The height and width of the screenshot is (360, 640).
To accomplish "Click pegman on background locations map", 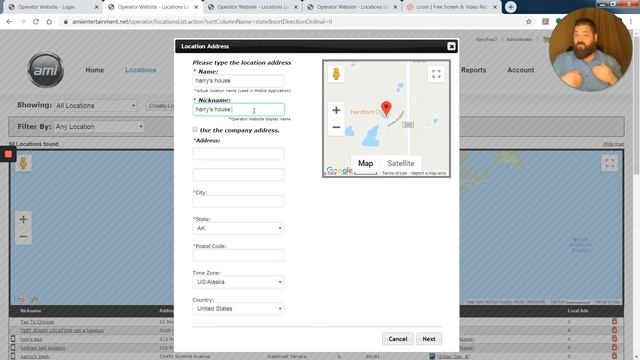I will [23, 163].
